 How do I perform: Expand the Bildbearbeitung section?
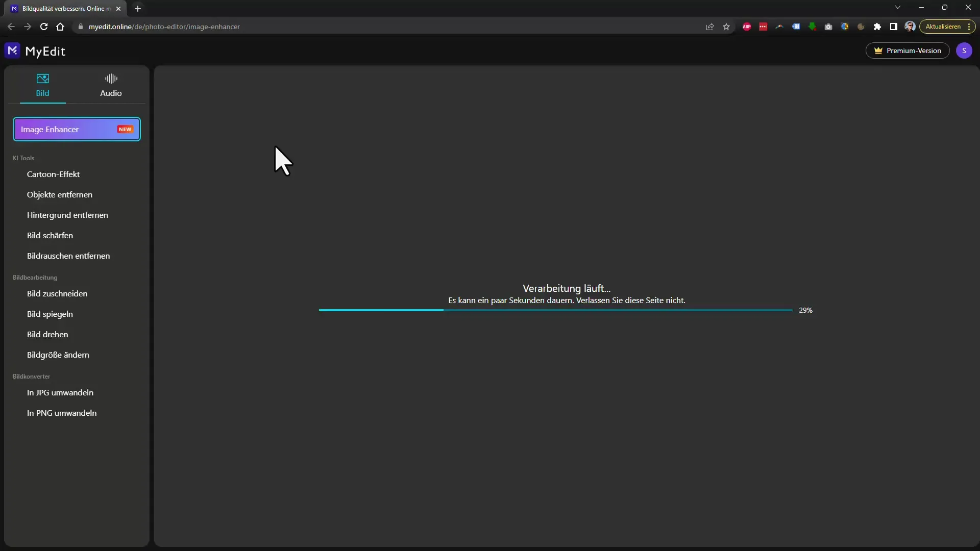pos(35,277)
